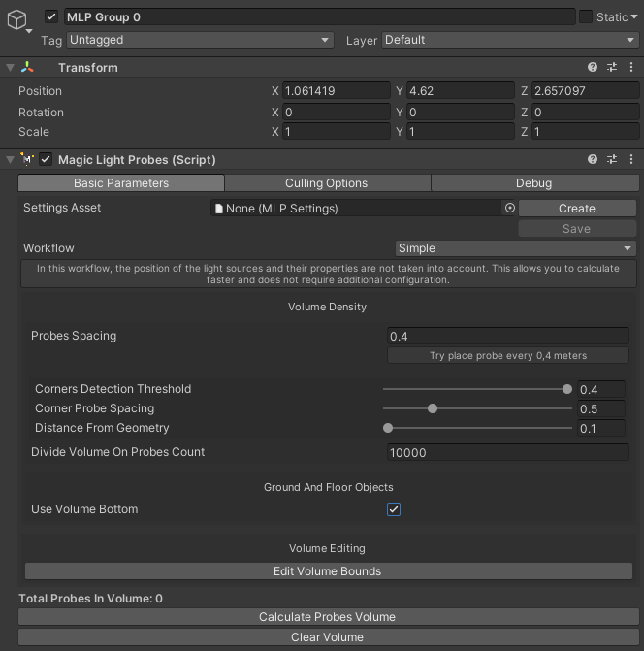Open Transform presets icon
Image resolution: width=644 pixels, height=651 pixels.
point(612,68)
